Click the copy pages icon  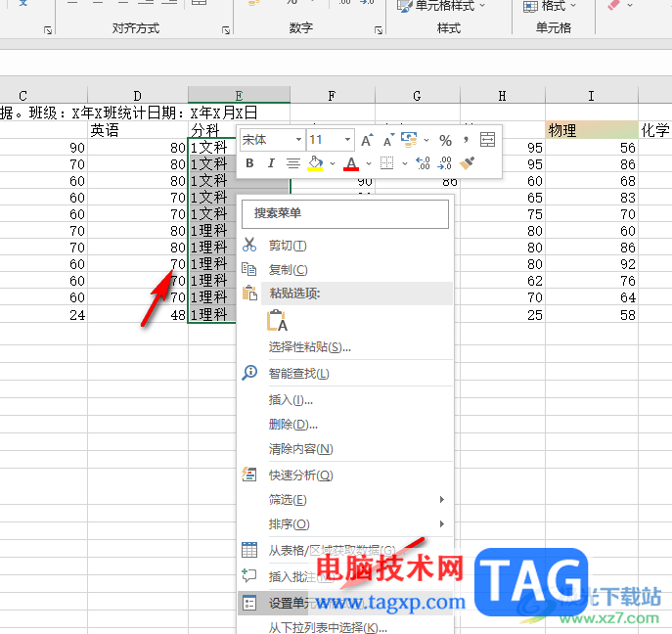249,269
